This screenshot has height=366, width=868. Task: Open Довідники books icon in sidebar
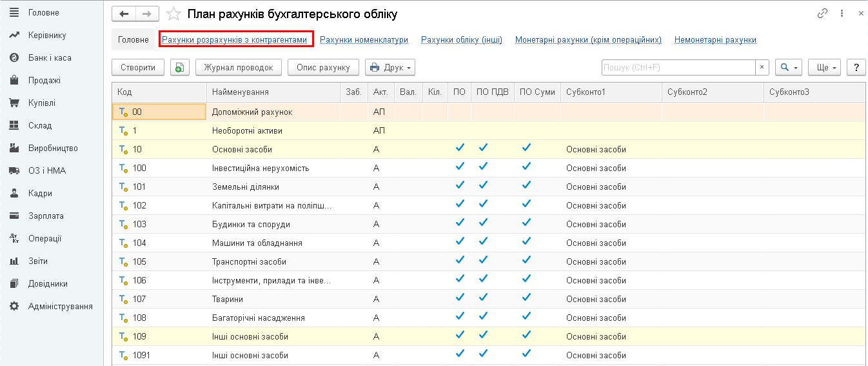[14, 283]
